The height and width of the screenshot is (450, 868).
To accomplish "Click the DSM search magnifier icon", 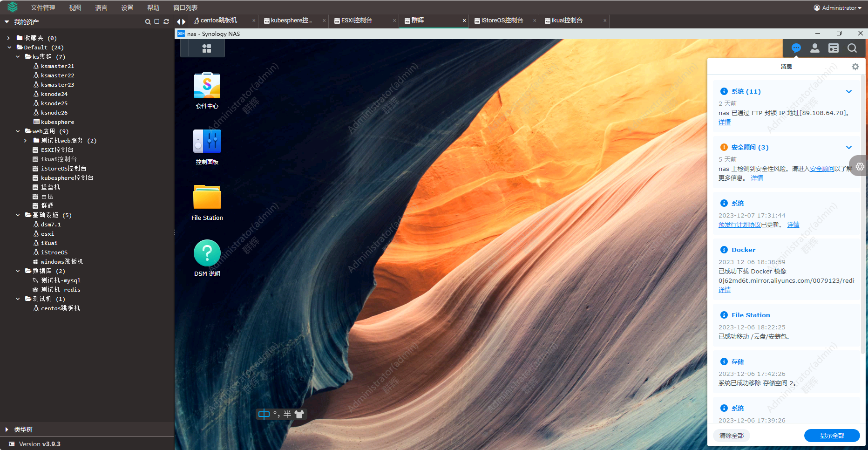I will (x=852, y=48).
